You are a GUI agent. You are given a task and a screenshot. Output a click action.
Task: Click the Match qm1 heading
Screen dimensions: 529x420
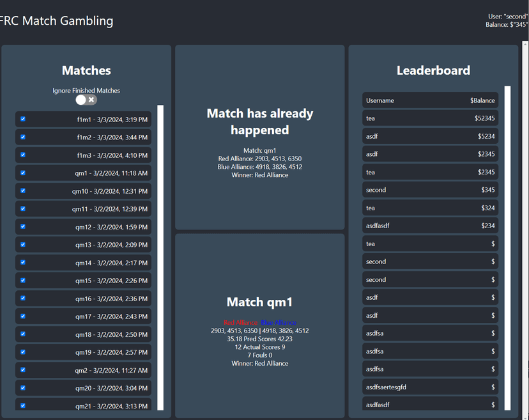click(260, 302)
